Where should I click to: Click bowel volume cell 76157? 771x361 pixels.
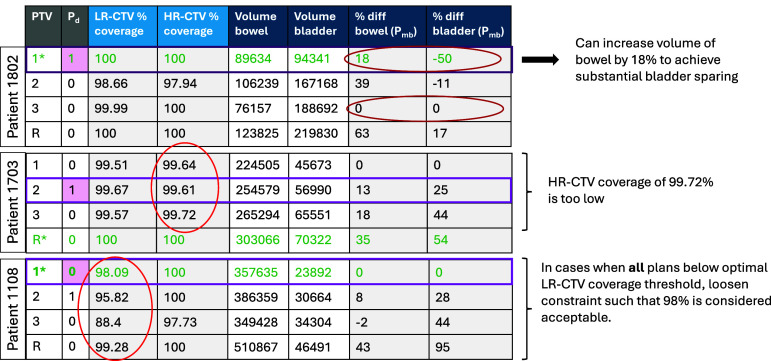click(258, 108)
